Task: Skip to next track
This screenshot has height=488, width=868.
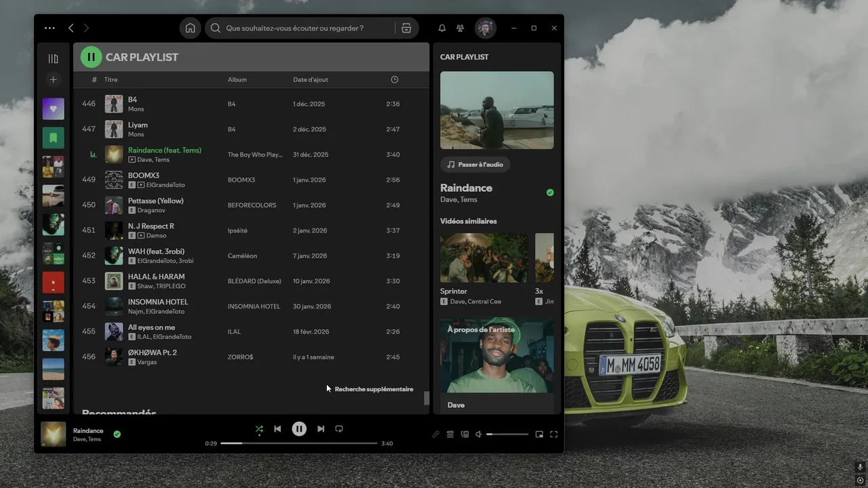Action: (x=321, y=429)
